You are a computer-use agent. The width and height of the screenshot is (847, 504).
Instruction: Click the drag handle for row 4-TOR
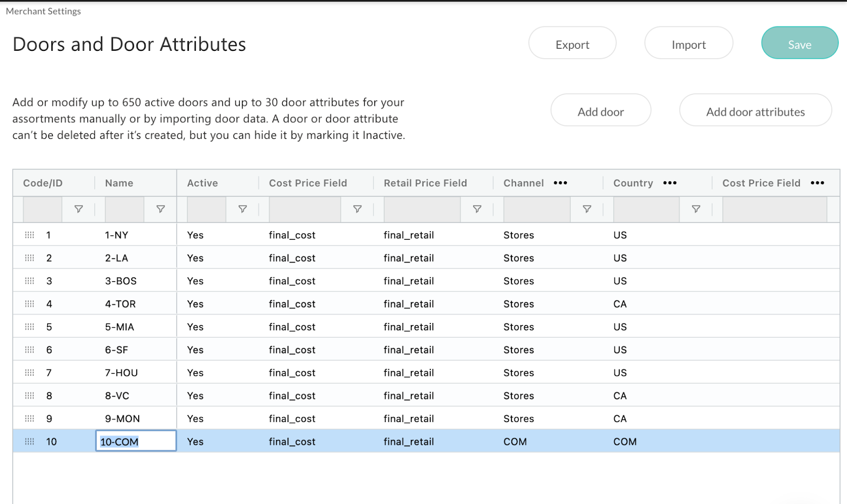[30, 304]
